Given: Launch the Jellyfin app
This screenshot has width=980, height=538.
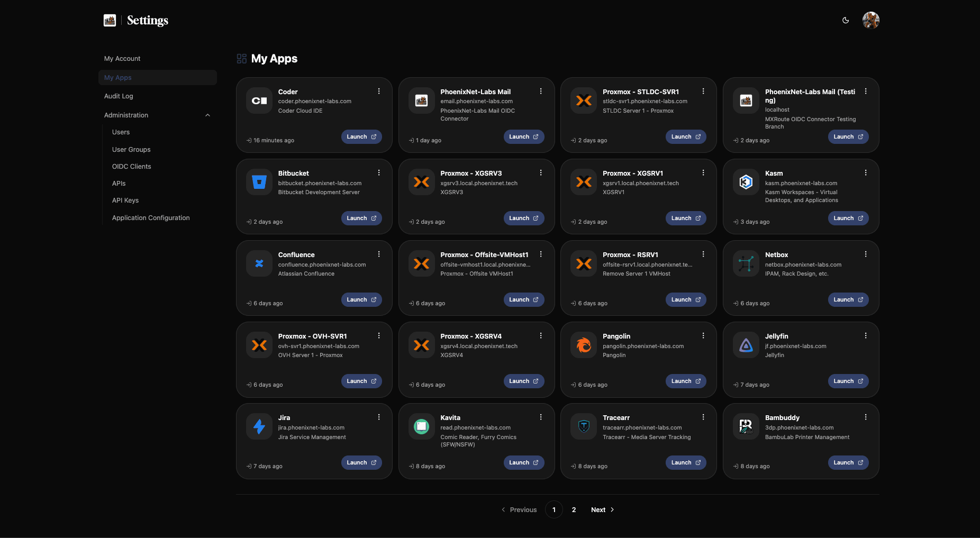Looking at the screenshot, I should coord(848,381).
